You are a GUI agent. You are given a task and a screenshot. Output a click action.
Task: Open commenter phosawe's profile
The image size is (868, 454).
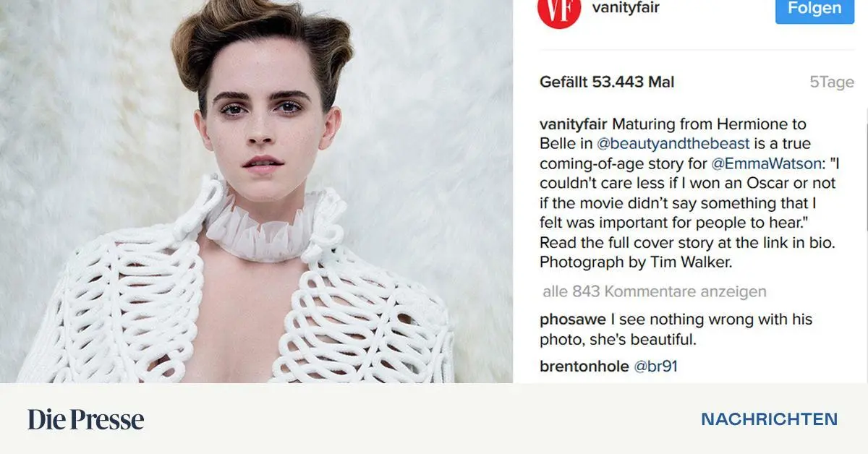point(574,320)
